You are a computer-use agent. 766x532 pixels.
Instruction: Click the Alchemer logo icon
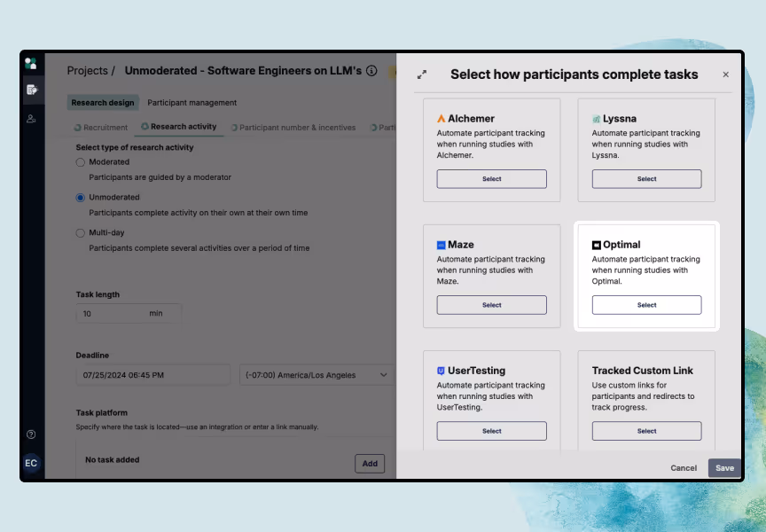[x=442, y=119]
